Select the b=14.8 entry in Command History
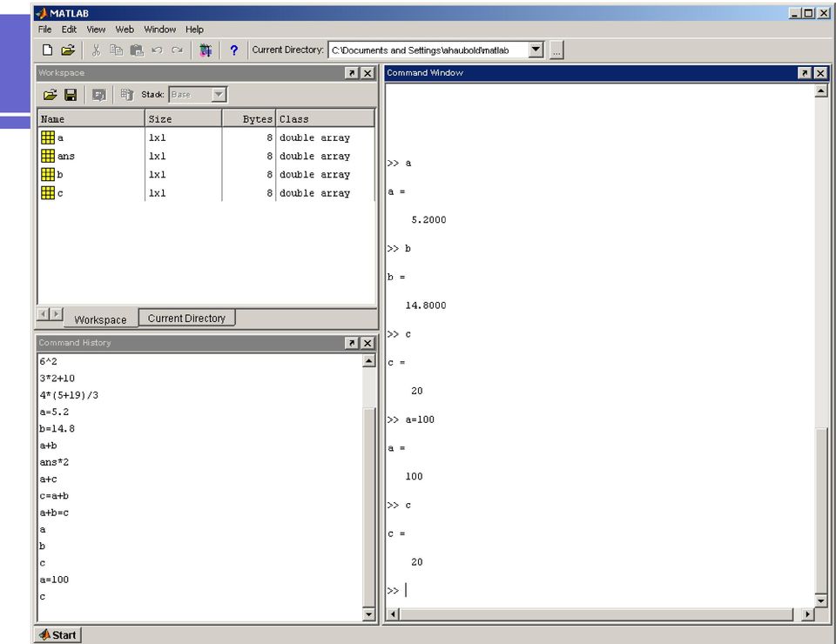This screenshot has height=644, width=836. [x=57, y=429]
